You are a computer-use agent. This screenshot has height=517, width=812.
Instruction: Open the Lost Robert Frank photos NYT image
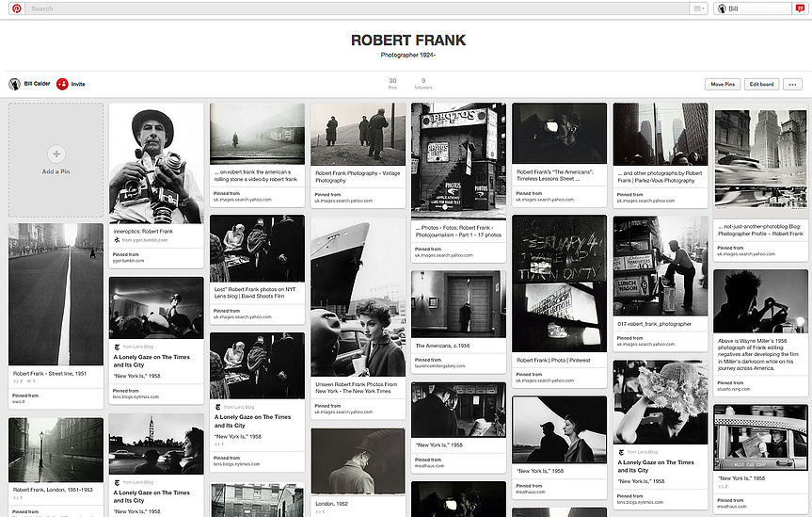(258, 249)
